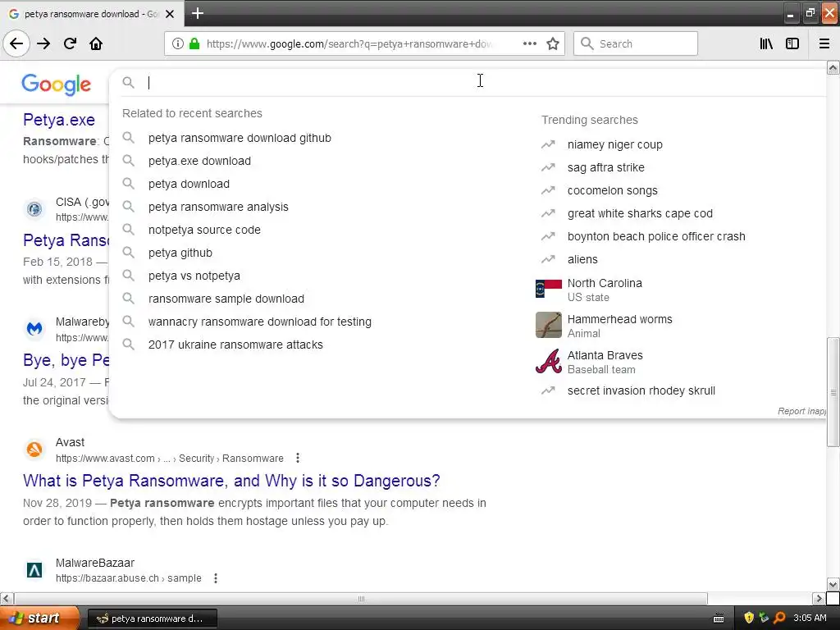The image size is (840, 630).
Task: Open page actions three-dot menu
Action: (529, 43)
